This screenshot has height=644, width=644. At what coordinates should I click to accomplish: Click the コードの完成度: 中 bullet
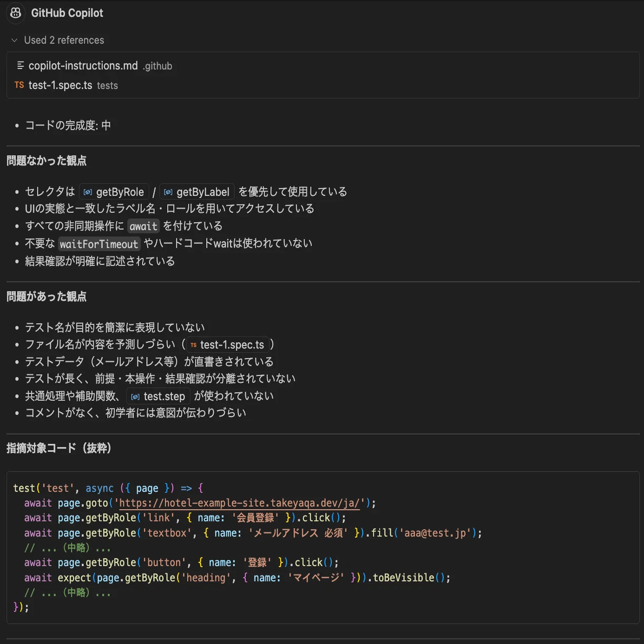68,125
